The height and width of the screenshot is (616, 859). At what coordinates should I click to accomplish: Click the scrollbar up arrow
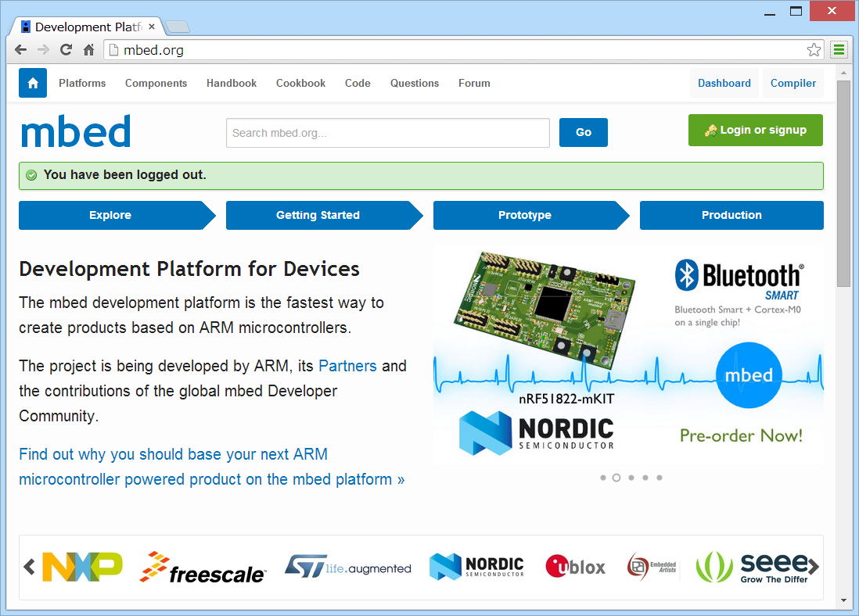843,73
